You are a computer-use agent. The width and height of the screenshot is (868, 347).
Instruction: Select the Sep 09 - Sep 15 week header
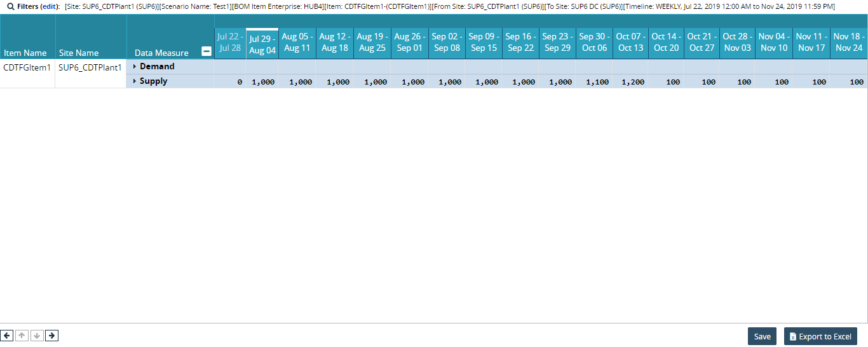[484, 43]
